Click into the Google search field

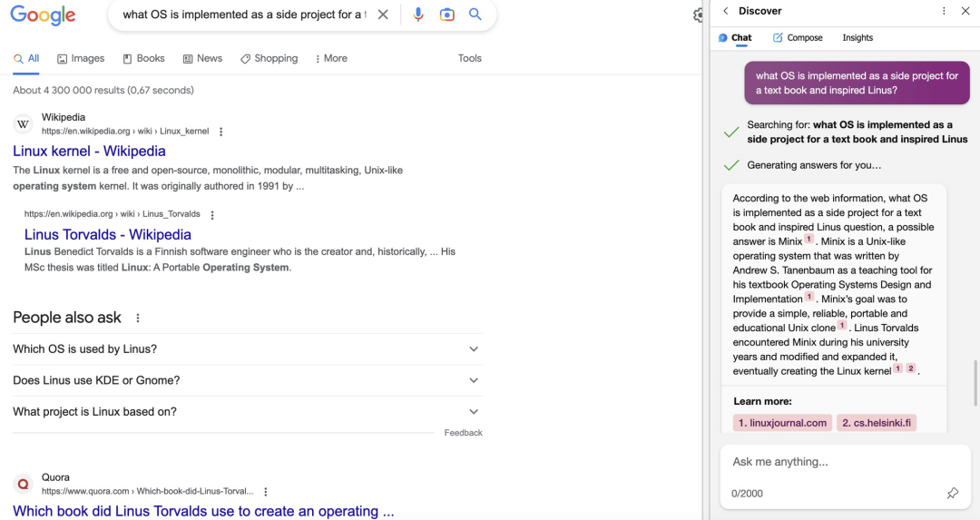pos(244,15)
